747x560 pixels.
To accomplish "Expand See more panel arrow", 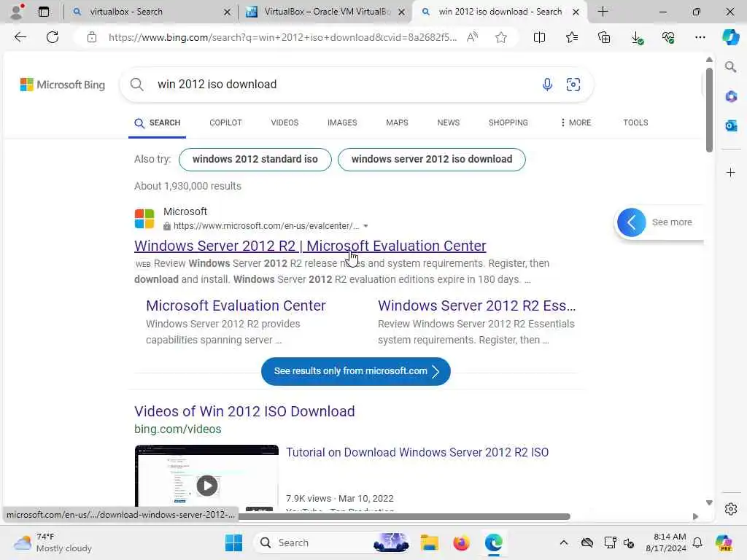I will click(631, 222).
